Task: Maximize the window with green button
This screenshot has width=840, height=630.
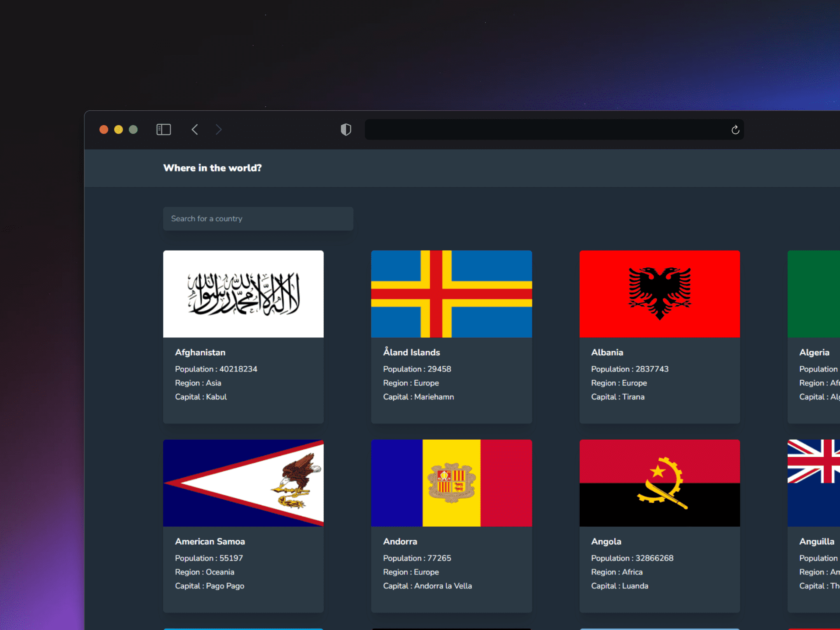Action: point(133,129)
